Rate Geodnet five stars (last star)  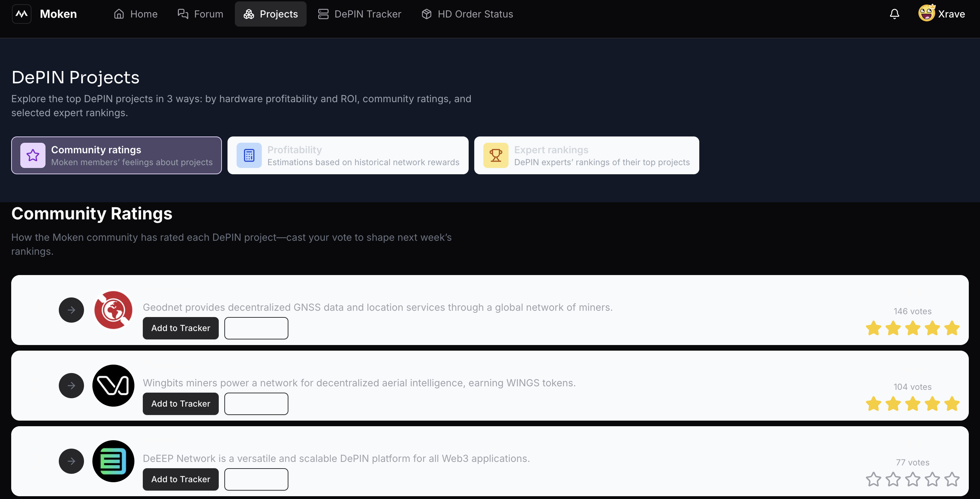coord(952,328)
